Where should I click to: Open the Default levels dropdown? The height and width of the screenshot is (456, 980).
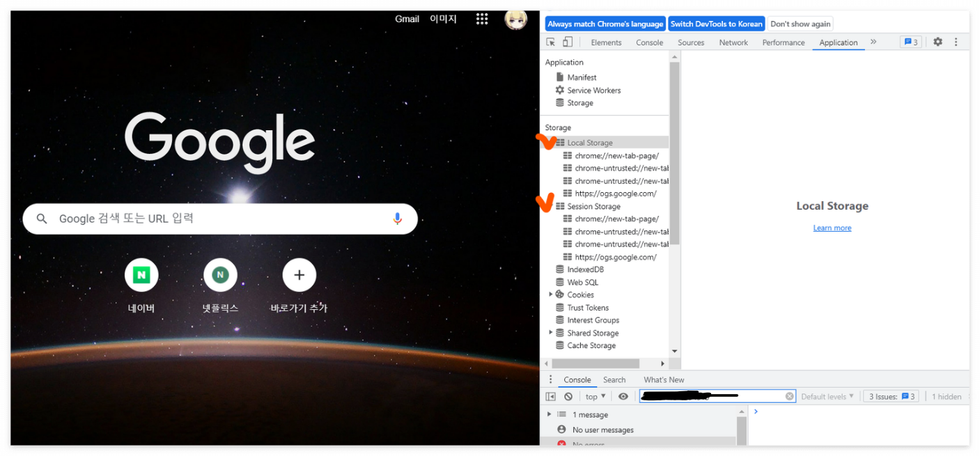pos(827,396)
